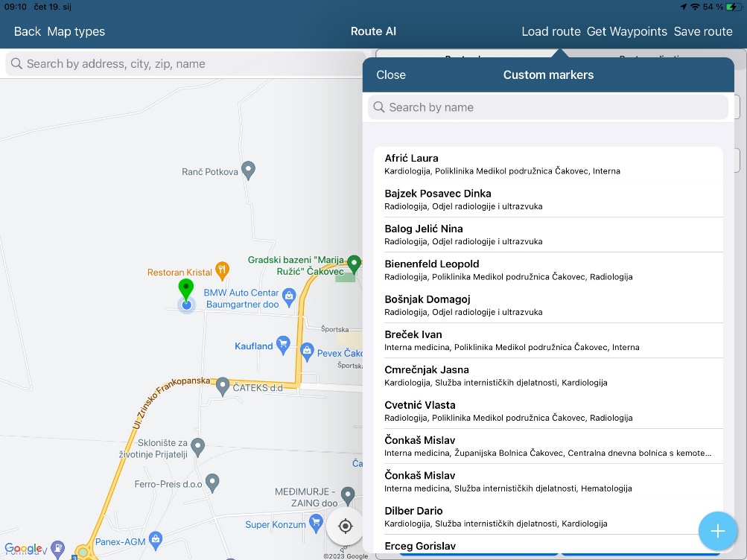Screen dimensions: 747x560
Task: Tap Get Waypoints in the top bar
Action: click(x=626, y=31)
